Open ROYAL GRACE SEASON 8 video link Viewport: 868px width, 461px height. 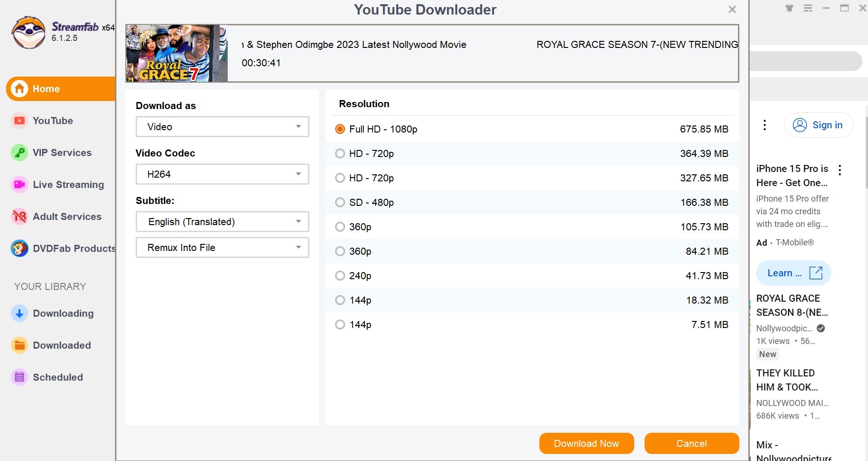[x=792, y=305]
